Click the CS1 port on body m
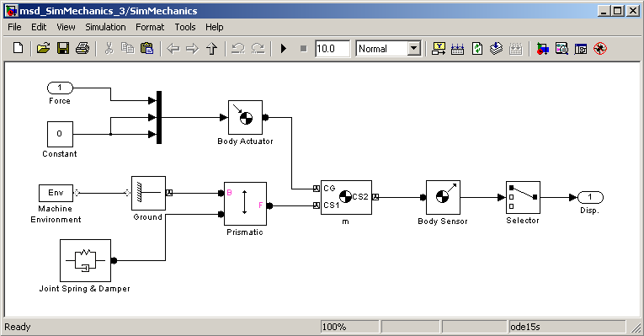This screenshot has width=644, height=336. (317, 205)
